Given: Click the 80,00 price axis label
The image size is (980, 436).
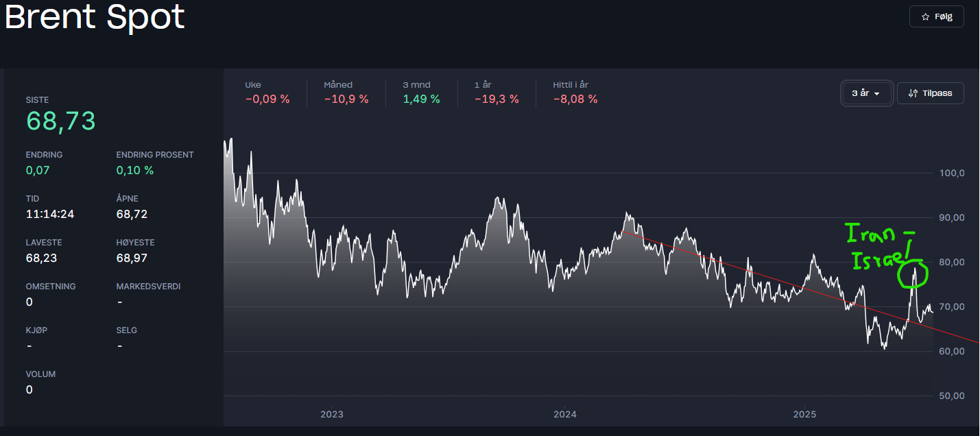Looking at the screenshot, I should tap(952, 262).
